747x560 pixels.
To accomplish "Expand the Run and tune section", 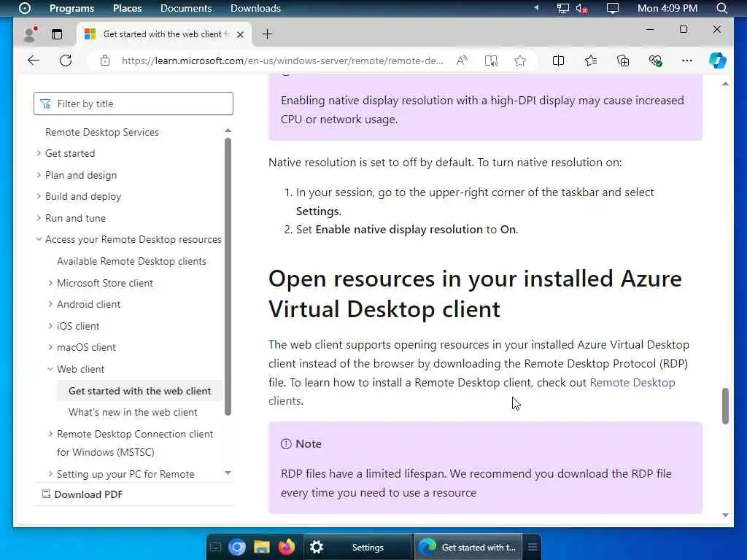I will tap(39, 217).
